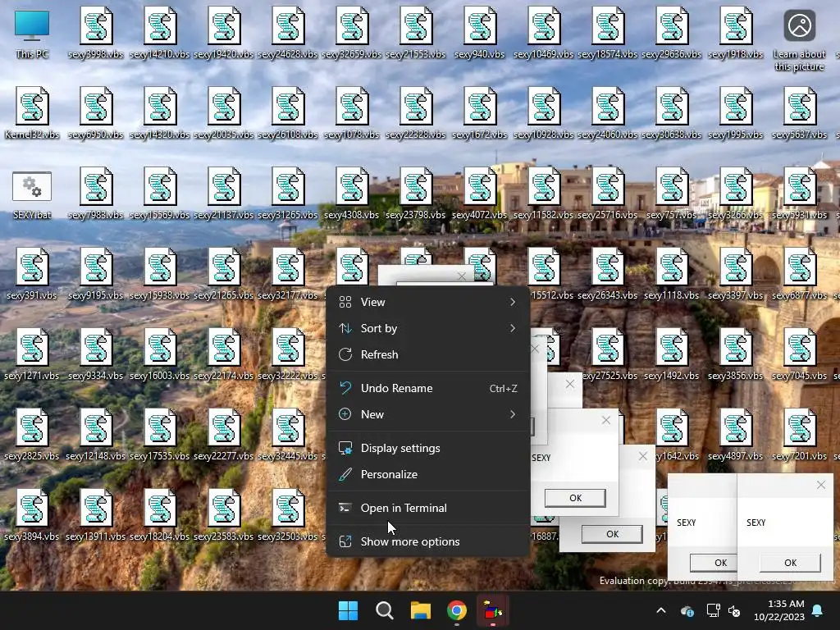The width and height of the screenshot is (840, 630).
Task: Select the sexy10469.vbs file
Action: [x=543, y=33]
